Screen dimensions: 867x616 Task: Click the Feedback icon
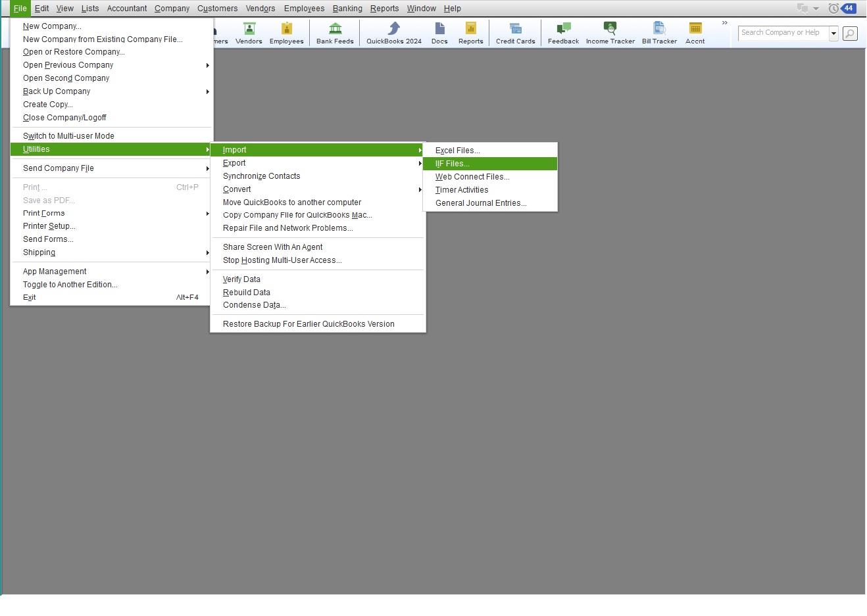[x=563, y=33]
